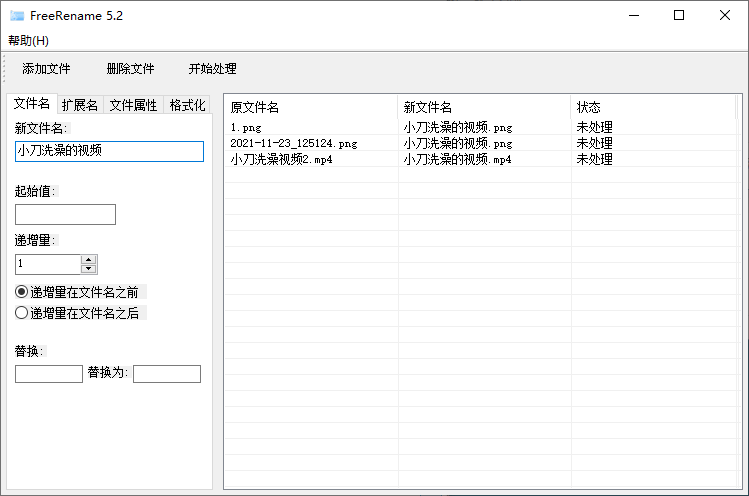Switch to the 扩展名 tab
Image resolution: width=749 pixels, height=496 pixels.
(x=80, y=105)
